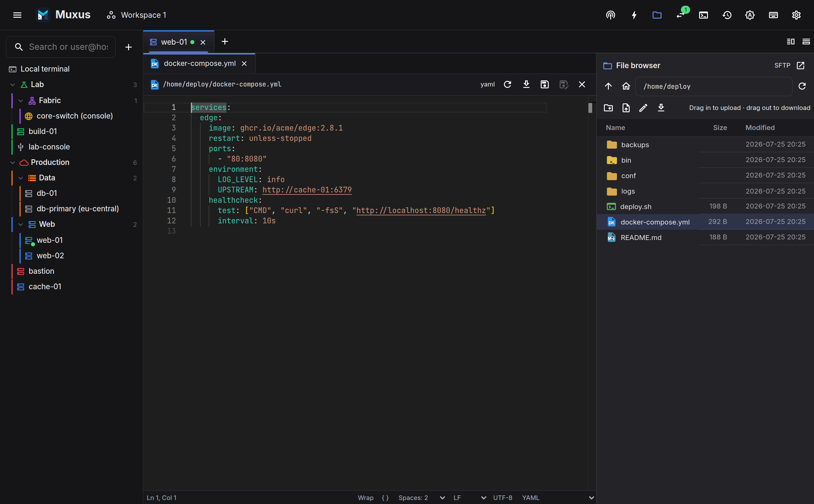The width and height of the screenshot is (814, 504).
Task: Select deploy.sh in file list
Action: (705, 207)
